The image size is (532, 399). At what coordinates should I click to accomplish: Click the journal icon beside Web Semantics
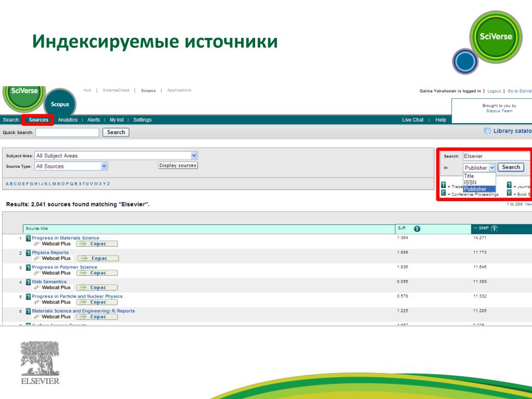pos(29,282)
